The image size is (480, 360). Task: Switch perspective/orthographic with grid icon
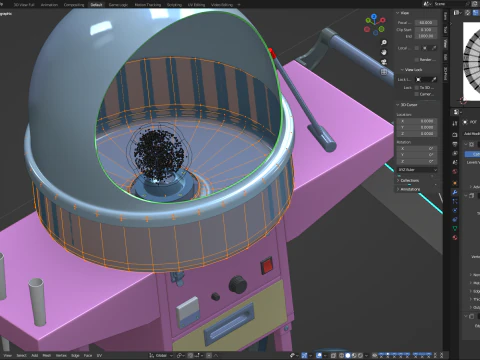(384, 72)
